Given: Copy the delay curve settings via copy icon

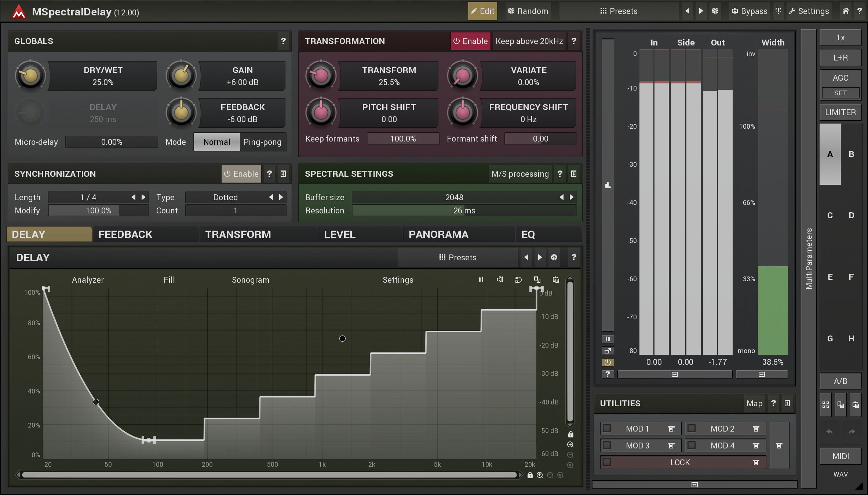Looking at the screenshot, I should pos(537,280).
